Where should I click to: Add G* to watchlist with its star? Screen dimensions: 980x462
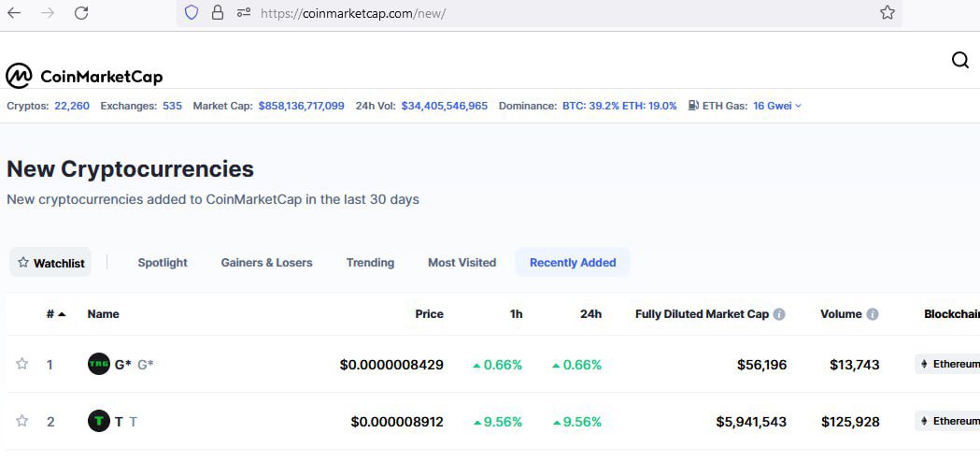[x=21, y=364]
